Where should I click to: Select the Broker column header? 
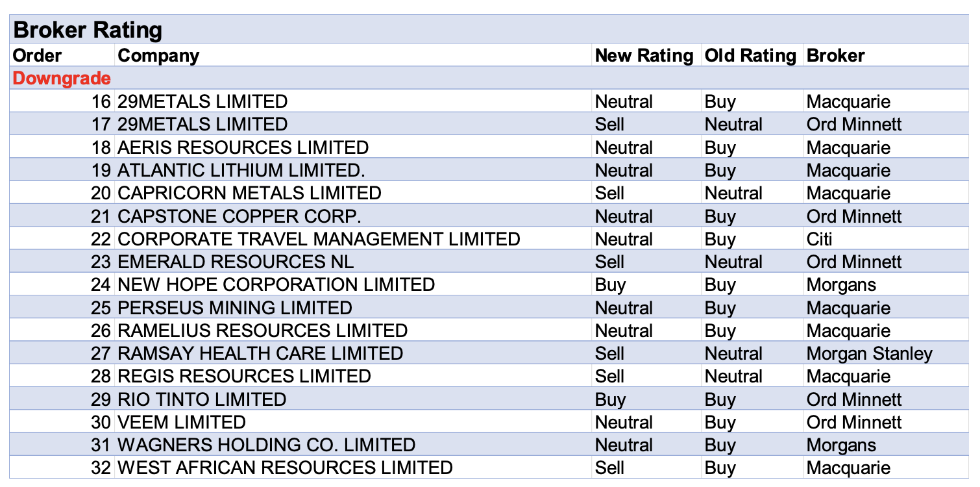[x=836, y=56]
